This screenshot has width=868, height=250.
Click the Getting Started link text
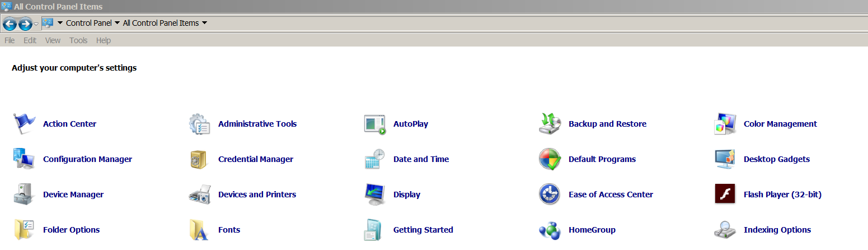tap(423, 230)
